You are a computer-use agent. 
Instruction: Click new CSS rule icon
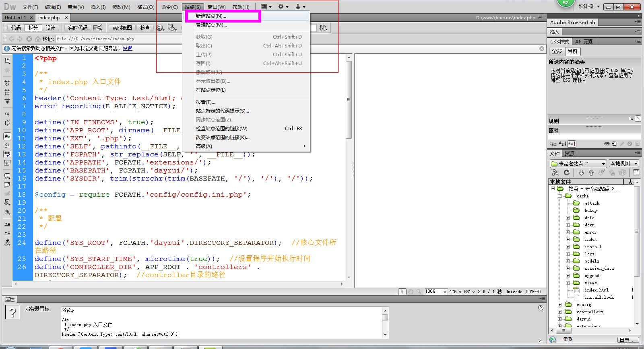pos(614,144)
